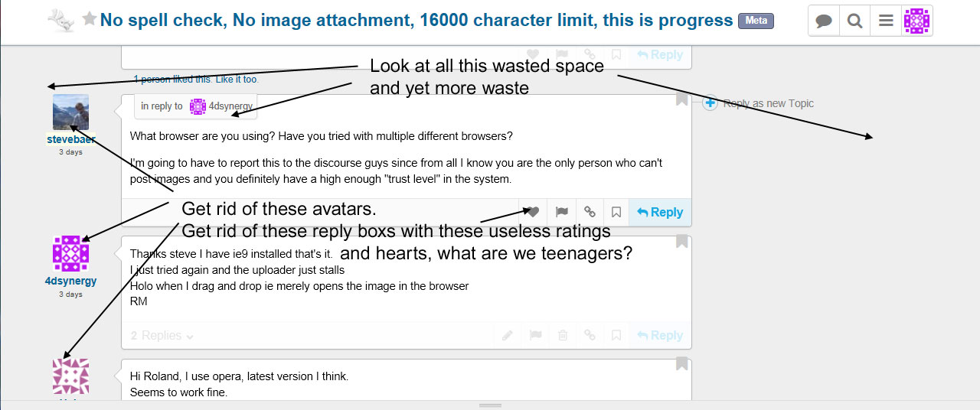Like stevebaer's post with the heart
980x410 pixels.
tap(533, 212)
